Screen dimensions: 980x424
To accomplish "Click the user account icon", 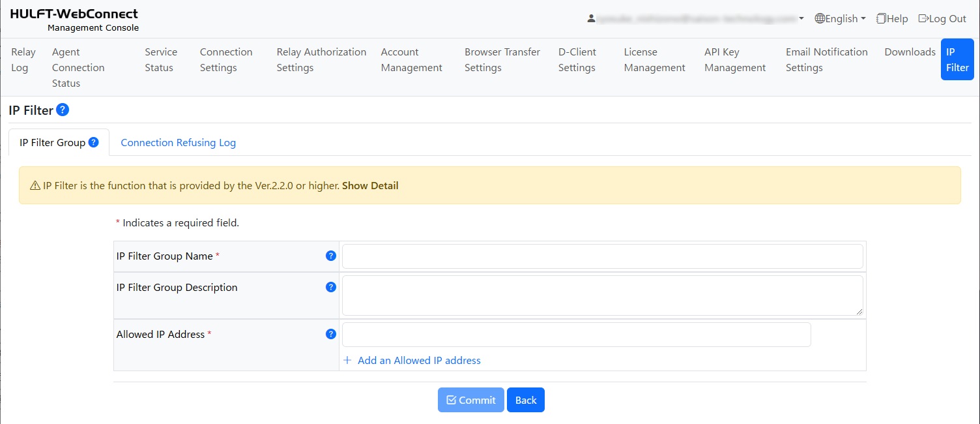I will pyautogui.click(x=591, y=19).
